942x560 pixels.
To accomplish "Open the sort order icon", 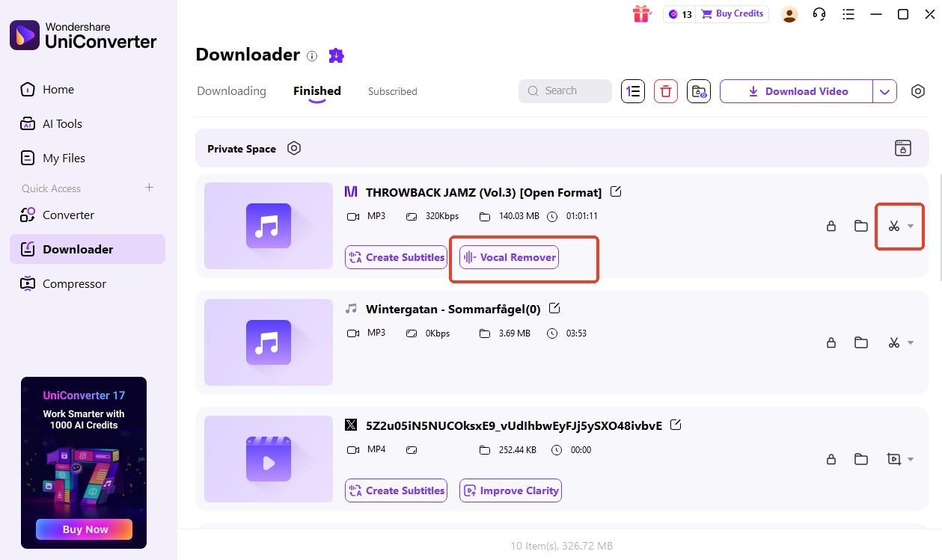I will tap(632, 90).
